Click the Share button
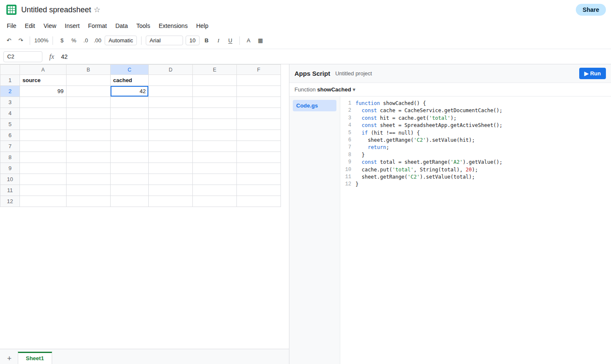Image resolution: width=611 pixels, height=364 pixels. pyautogui.click(x=591, y=10)
